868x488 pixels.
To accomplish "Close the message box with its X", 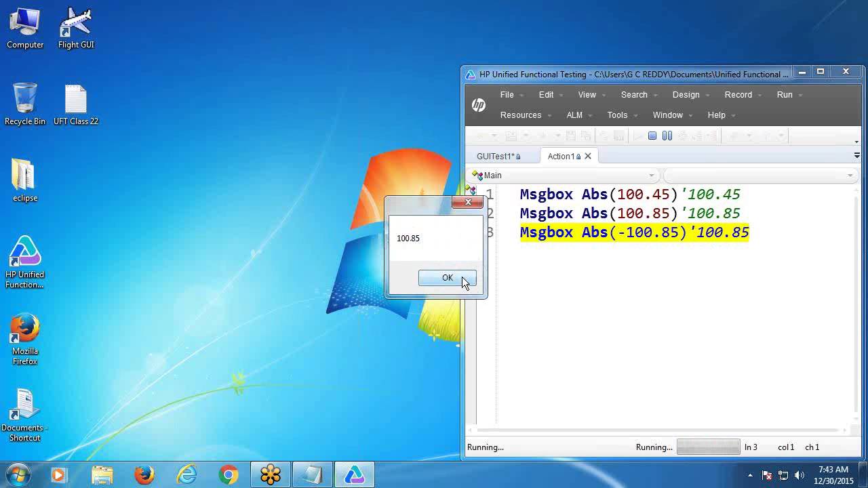I will pos(468,202).
